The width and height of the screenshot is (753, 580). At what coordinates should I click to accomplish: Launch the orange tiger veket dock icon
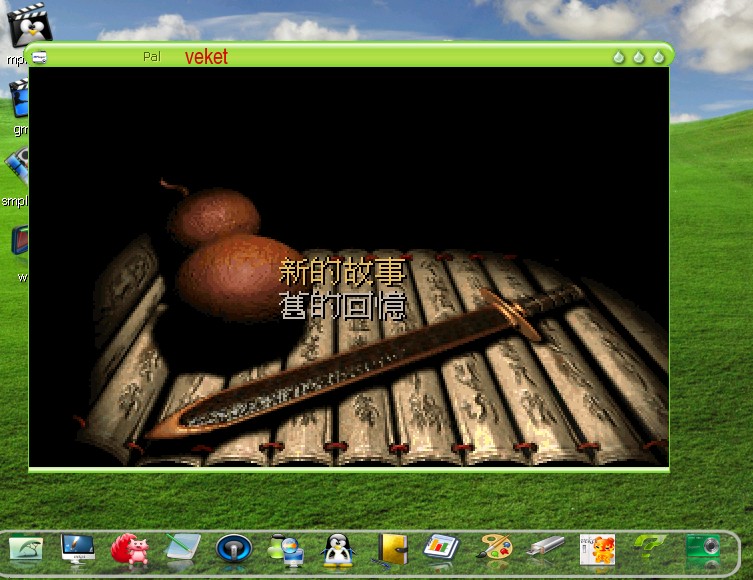click(x=597, y=549)
